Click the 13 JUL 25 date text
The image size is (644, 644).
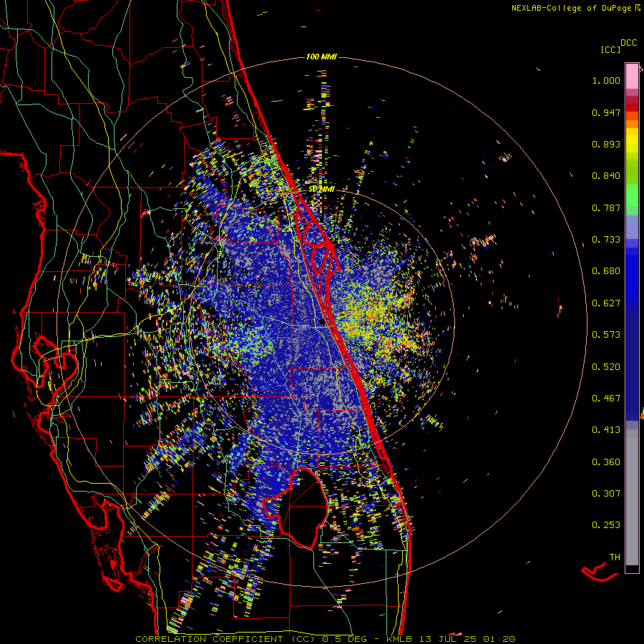pyautogui.click(x=448, y=639)
